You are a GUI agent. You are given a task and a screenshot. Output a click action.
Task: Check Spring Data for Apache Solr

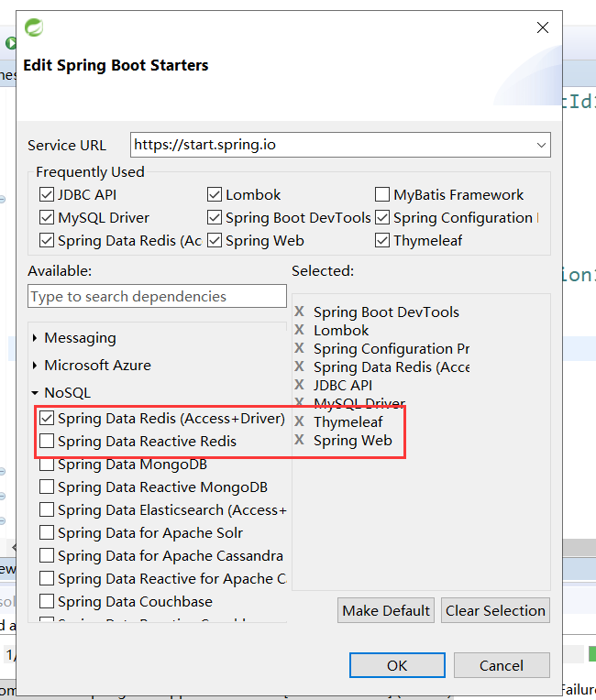47,532
